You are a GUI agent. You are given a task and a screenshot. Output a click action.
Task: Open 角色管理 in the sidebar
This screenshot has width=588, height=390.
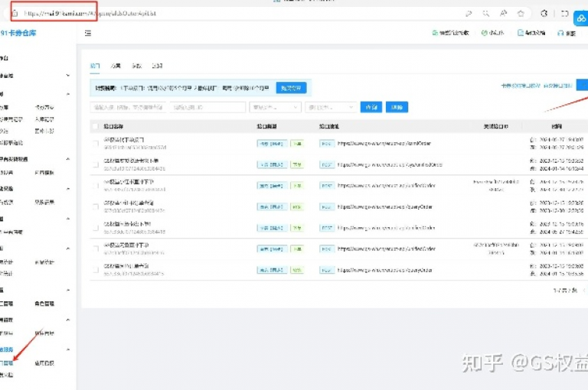tap(44, 304)
